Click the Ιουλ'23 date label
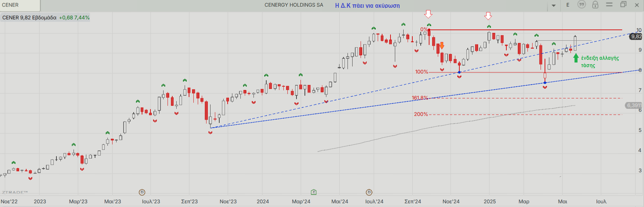Image resolution: width=644 pixels, height=207 pixels. pos(151,202)
